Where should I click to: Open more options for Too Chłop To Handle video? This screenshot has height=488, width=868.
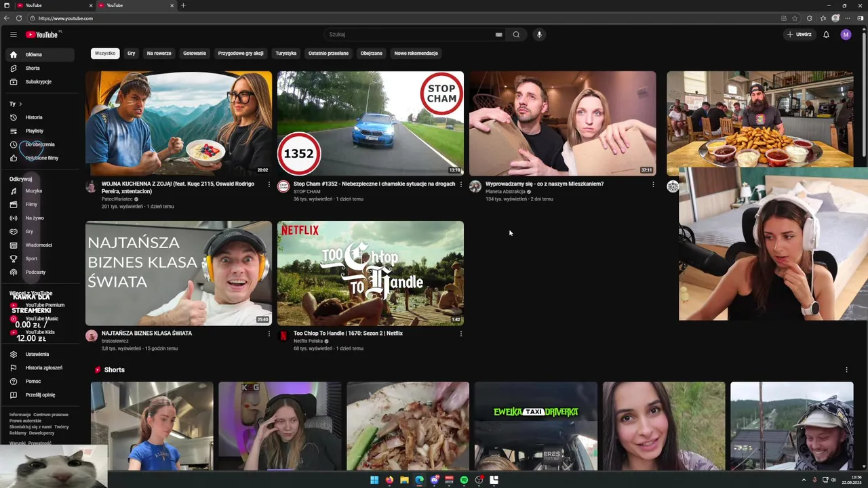coord(461,333)
